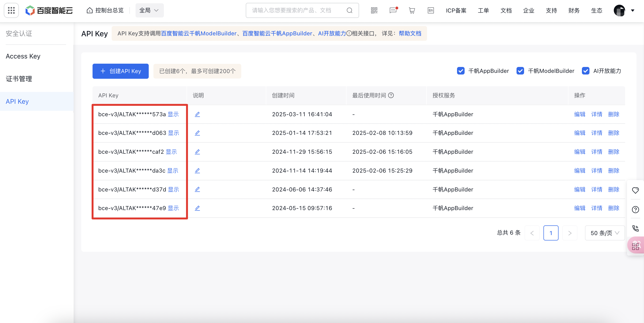Viewport: 644px width, 323px height.
Task: Click 详情 for key ending d063
Action: pos(597,133)
